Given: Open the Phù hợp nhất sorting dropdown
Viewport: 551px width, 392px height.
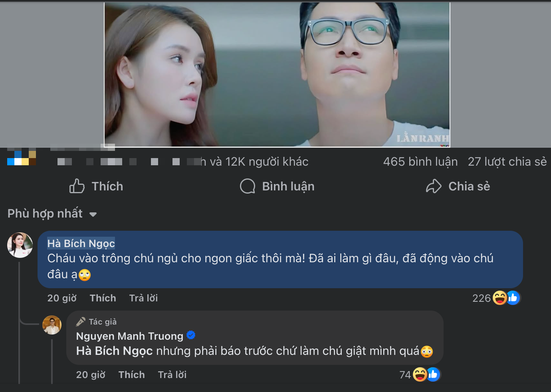Looking at the screenshot, I should 46,213.
